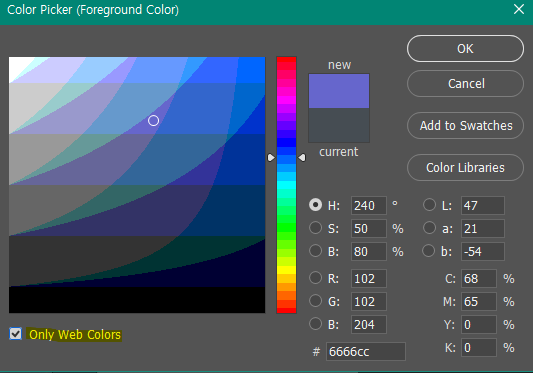This screenshot has width=533, height=373.
Task: Pick magenta on the vertical hue strip
Action: click(286, 100)
